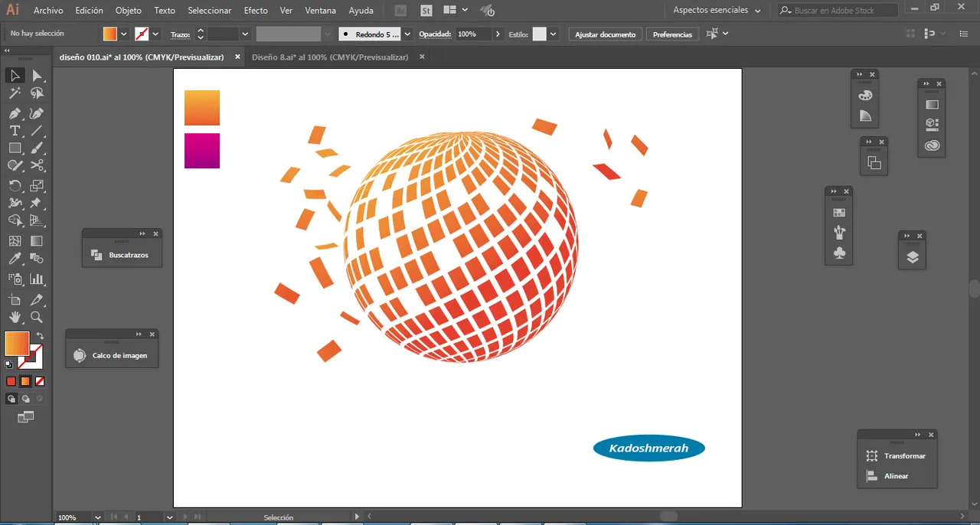Image resolution: width=980 pixels, height=525 pixels.
Task: Open the zoom level dropdown at 100%
Action: click(97, 517)
